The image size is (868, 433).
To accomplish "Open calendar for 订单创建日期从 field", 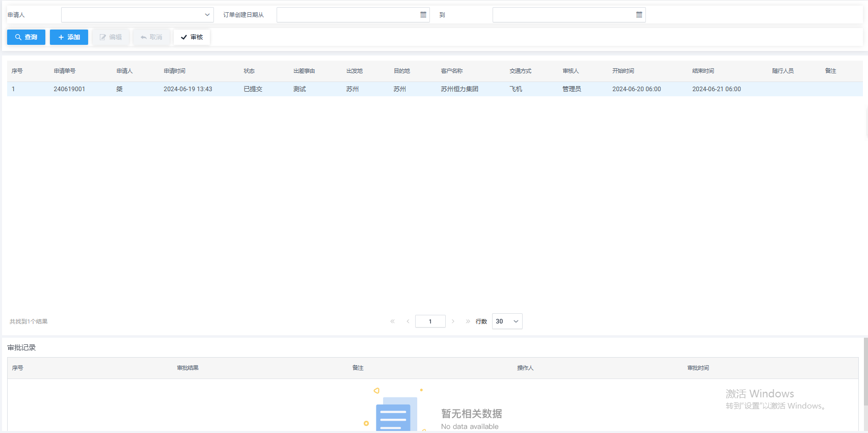I will point(423,15).
